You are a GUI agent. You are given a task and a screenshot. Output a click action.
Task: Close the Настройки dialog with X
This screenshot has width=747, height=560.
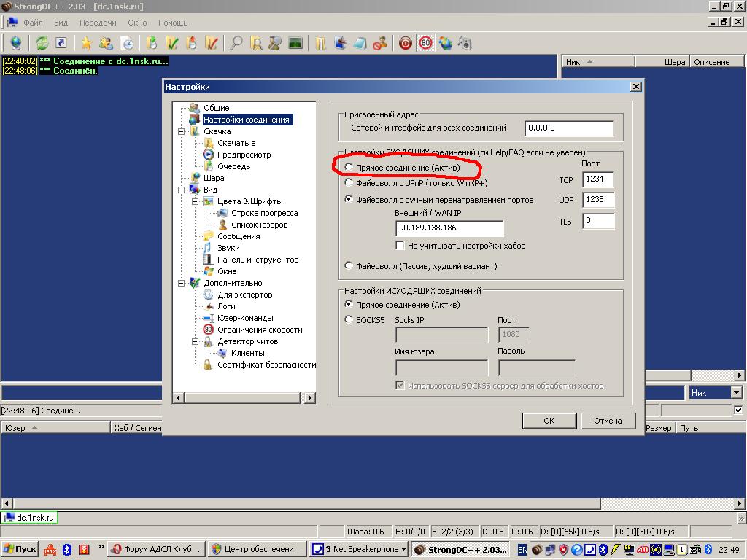[635, 87]
